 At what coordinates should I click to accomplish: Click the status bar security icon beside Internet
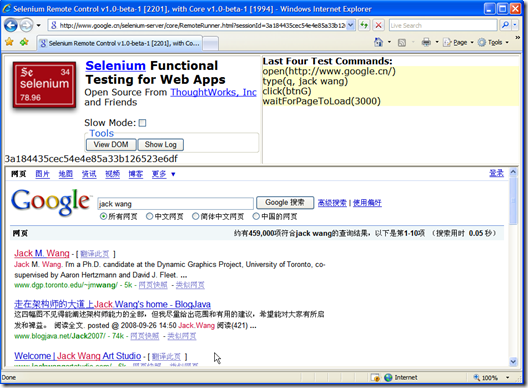click(x=375, y=378)
